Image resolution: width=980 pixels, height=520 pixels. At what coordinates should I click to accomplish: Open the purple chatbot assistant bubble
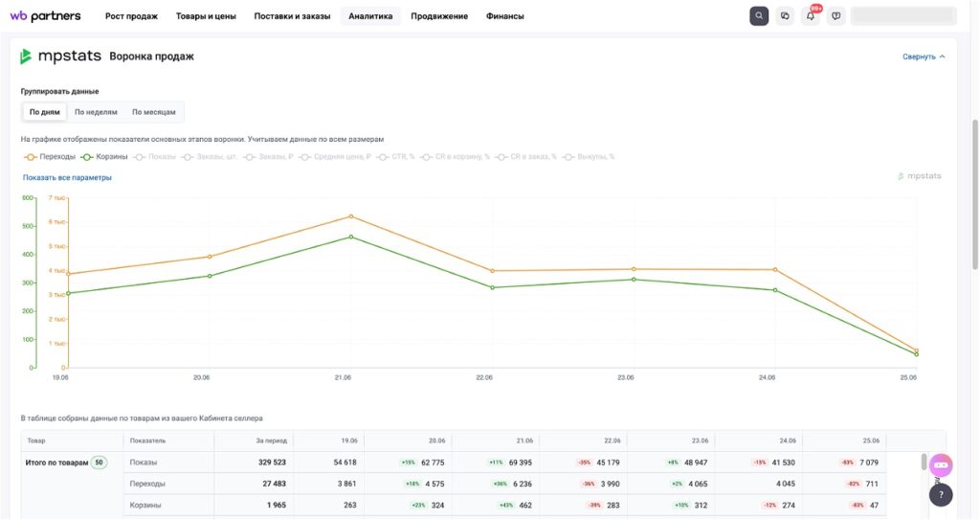pos(941,465)
